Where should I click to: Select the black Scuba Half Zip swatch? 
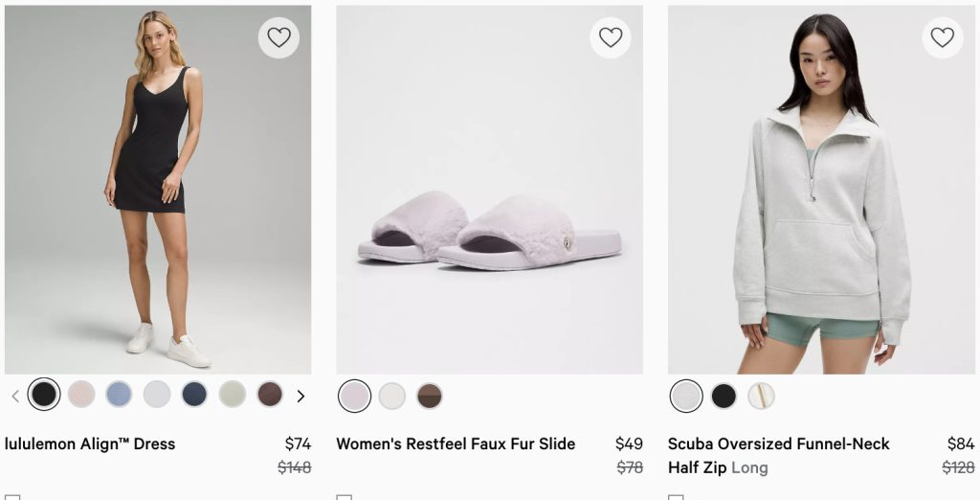point(724,396)
